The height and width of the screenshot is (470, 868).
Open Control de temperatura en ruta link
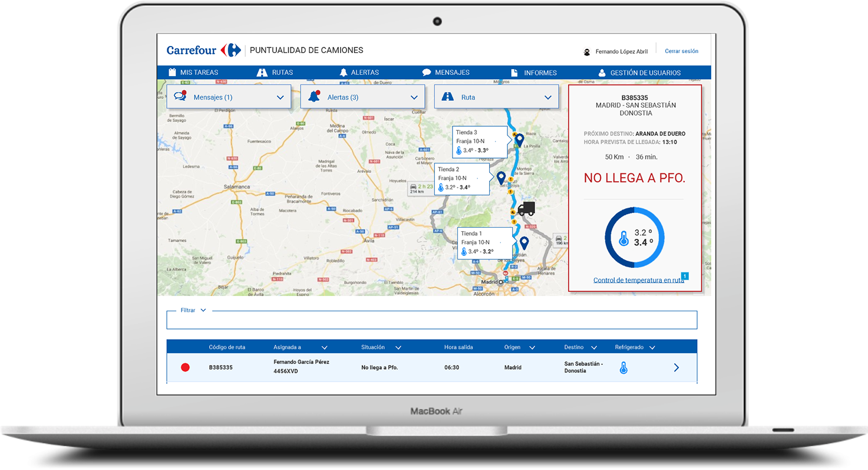pos(639,280)
